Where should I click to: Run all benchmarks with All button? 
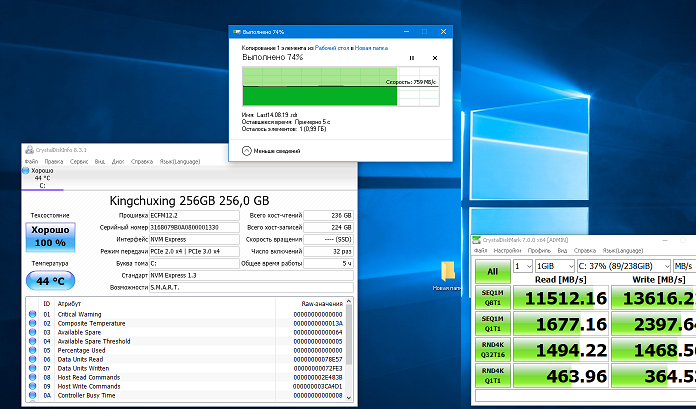[493, 271]
